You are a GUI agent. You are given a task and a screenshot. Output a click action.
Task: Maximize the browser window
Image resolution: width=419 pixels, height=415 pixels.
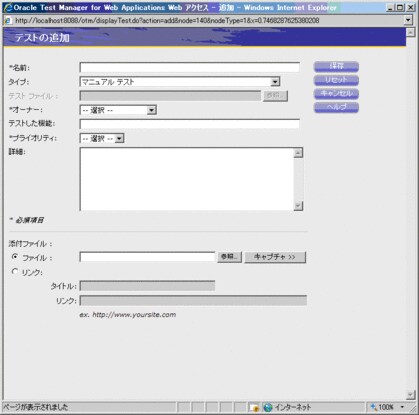pos(400,7)
